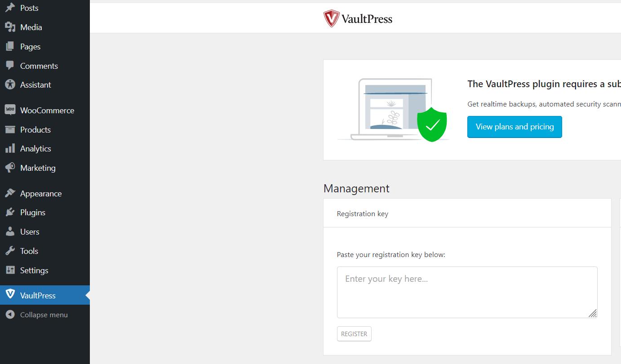Click the Analytics bar chart icon
This screenshot has height=364, width=621.
point(10,149)
